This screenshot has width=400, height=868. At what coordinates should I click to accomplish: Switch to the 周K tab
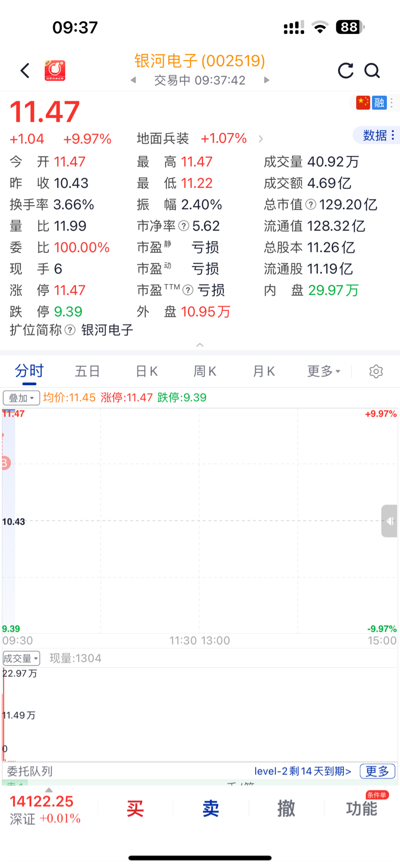click(205, 371)
